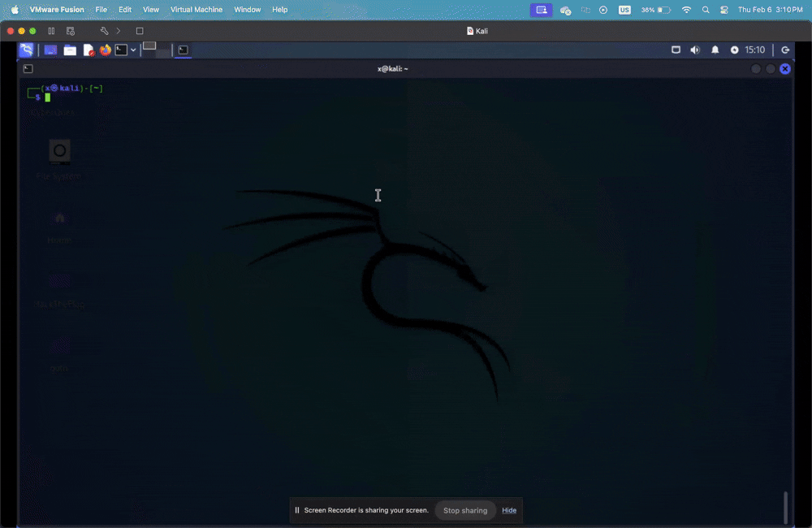Minimize the x@kali terminal window

coord(755,69)
